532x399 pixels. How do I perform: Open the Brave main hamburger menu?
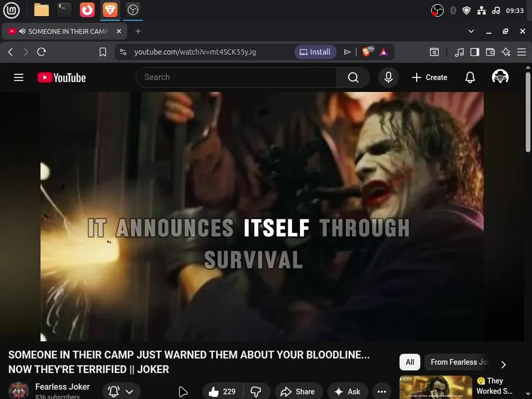521,52
